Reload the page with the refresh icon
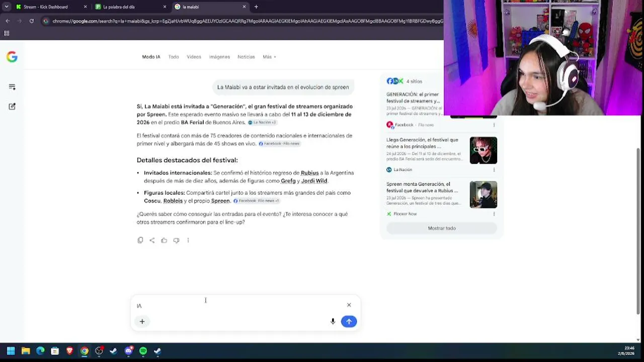 32,21
